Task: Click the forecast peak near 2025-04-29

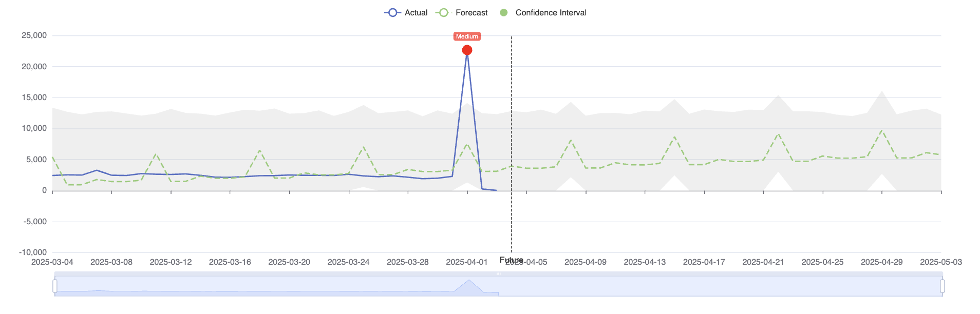Action: coord(882,131)
